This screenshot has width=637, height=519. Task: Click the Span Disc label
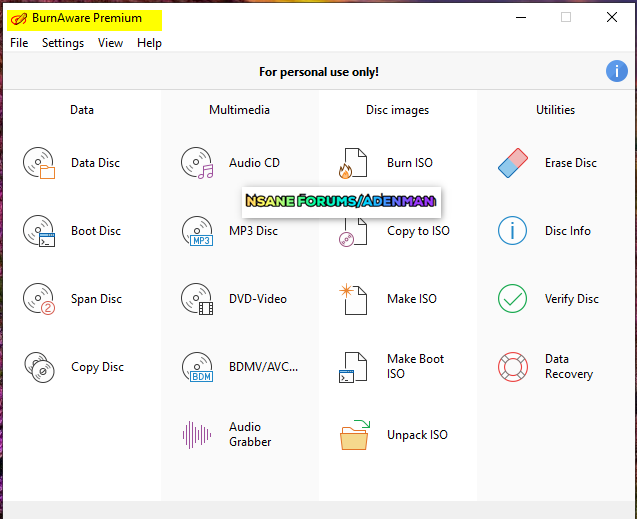click(x=96, y=299)
